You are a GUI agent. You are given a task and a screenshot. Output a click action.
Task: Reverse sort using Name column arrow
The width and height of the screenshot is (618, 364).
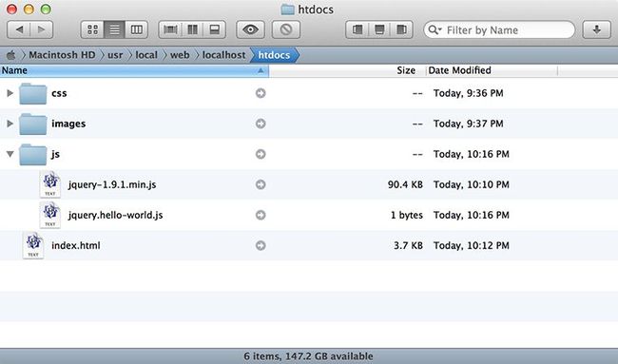(x=261, y=70)
